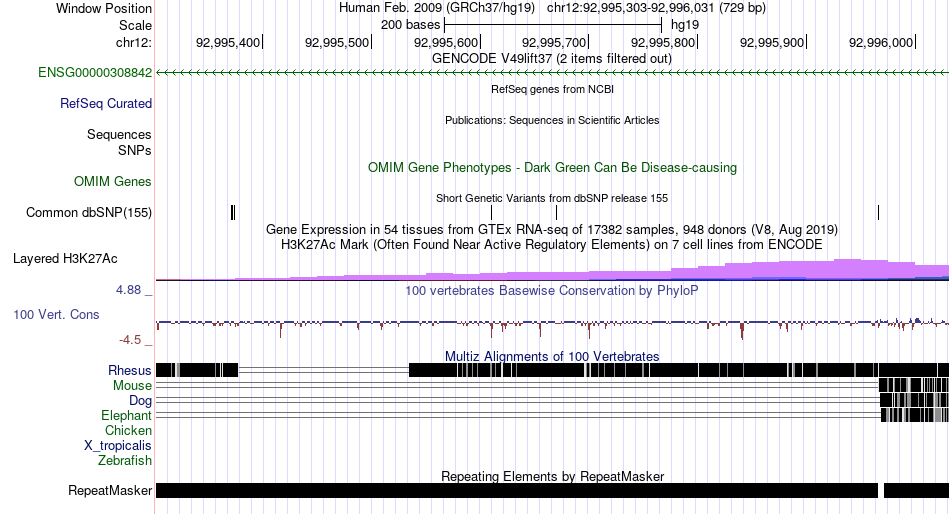The height and width of the screenshot is (514, 950).
Task: Click the GTEx Gene Expression track title
Action: (552, 230)
